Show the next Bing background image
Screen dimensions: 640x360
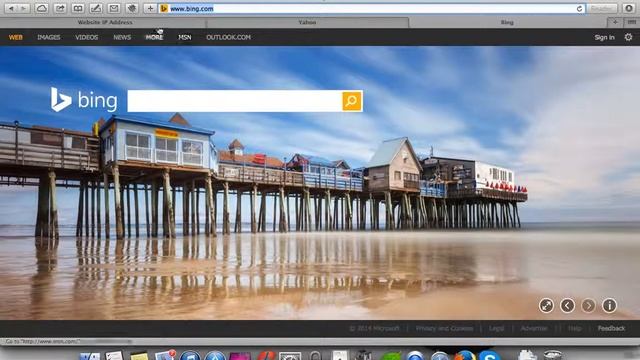coord(588,305)
